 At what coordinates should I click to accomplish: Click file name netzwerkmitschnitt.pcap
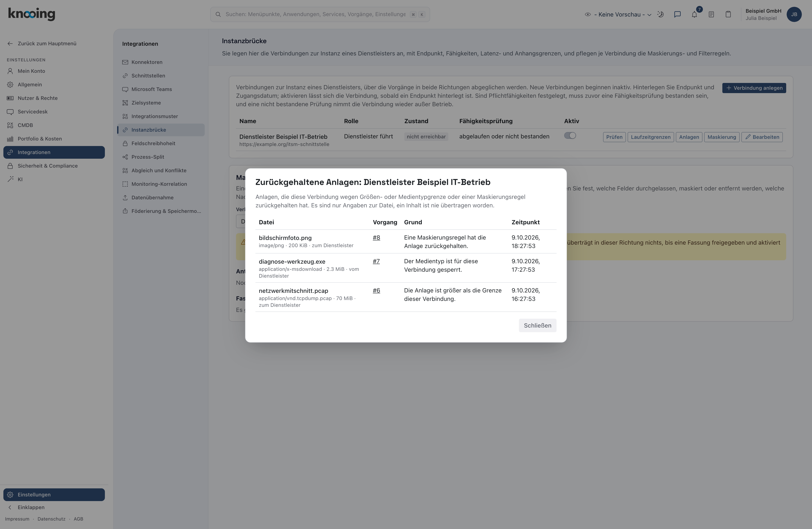click(x=294, y=291)
